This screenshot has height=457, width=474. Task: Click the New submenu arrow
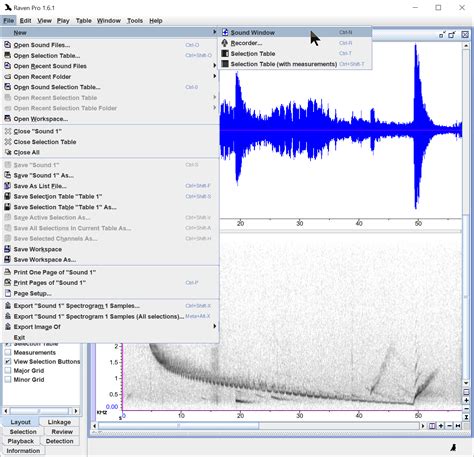pyautogui.click(x=214, y=32)
